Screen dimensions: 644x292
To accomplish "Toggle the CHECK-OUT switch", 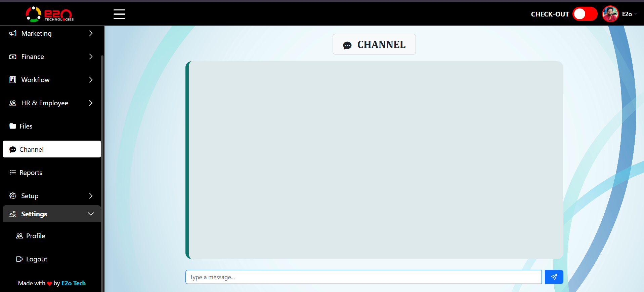I will [585, 14].
